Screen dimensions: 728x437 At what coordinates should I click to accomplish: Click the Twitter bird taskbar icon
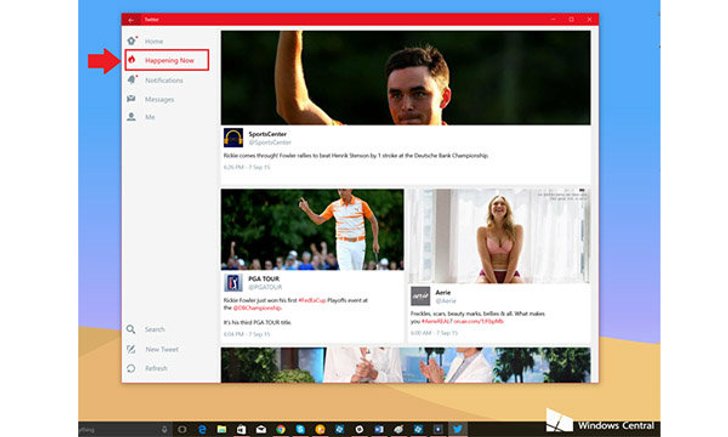tap(457, 429)
